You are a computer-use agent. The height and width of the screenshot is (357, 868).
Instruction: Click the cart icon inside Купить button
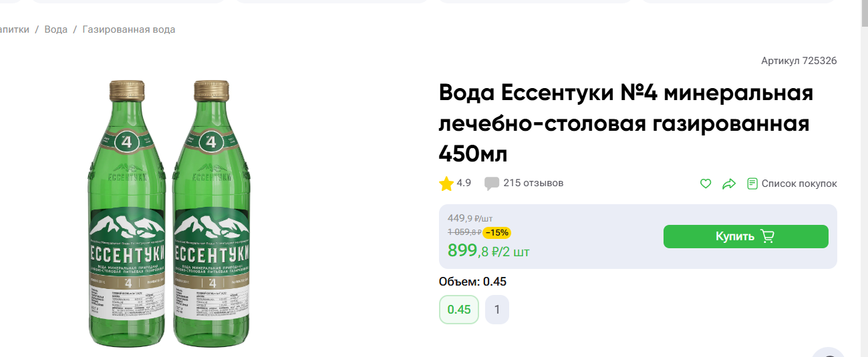click(767, 236)
